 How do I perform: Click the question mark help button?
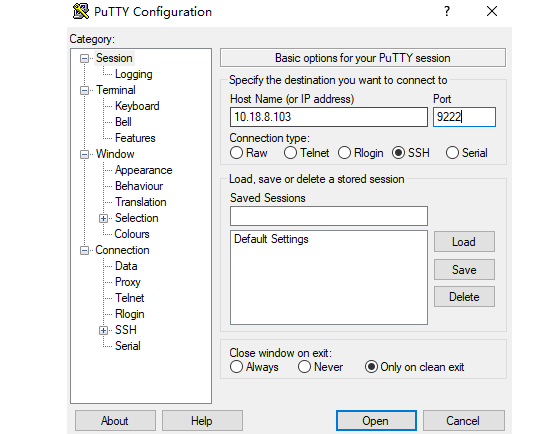[447, 11]
